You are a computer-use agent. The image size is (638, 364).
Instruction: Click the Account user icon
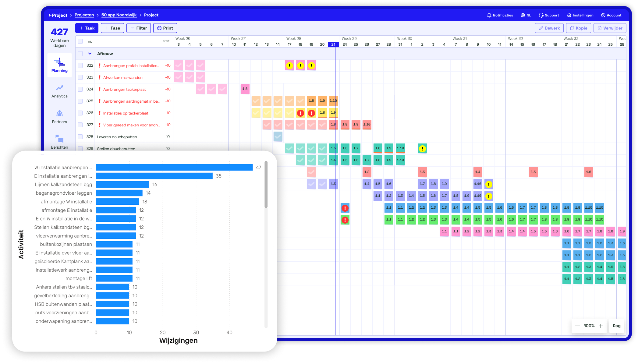(x=603, y=15)
